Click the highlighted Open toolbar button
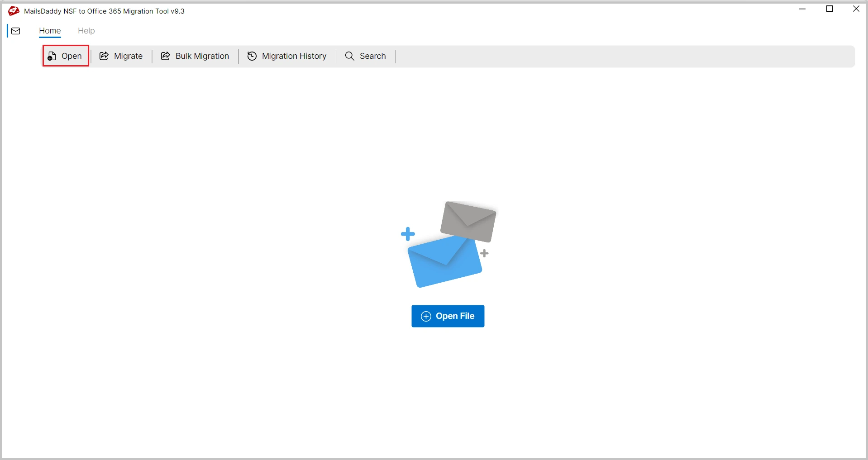The width and height of the screenshot is (868, 460). pos(65,56)
